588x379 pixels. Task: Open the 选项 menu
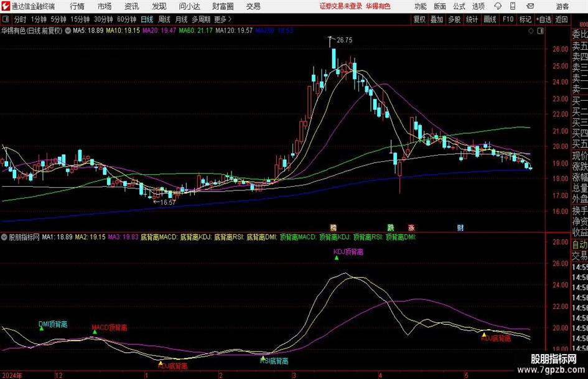(478, 6)
